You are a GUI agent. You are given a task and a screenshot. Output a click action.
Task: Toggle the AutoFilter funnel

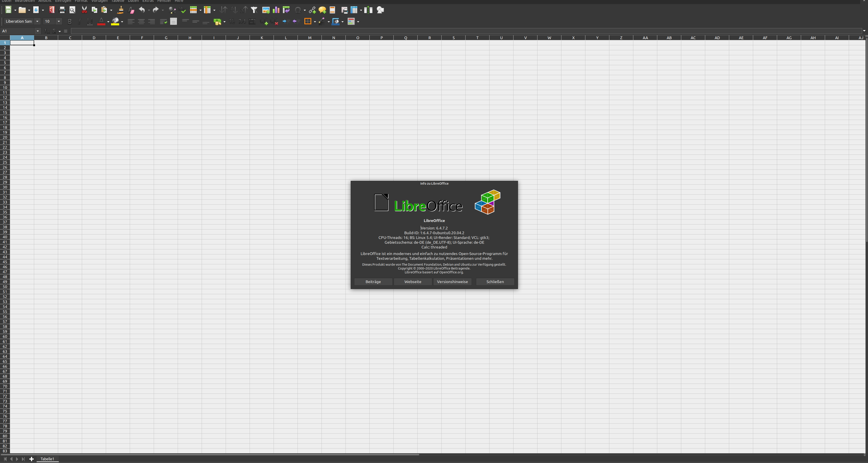click(254, 10)
